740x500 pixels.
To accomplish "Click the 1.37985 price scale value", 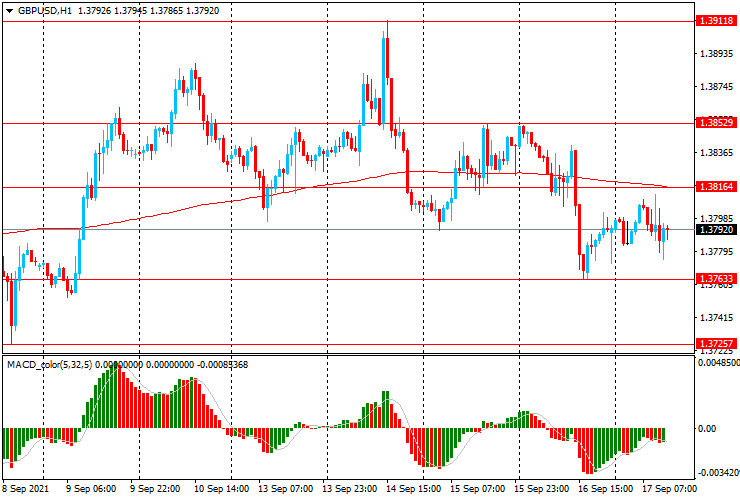I will pos(717,219).
